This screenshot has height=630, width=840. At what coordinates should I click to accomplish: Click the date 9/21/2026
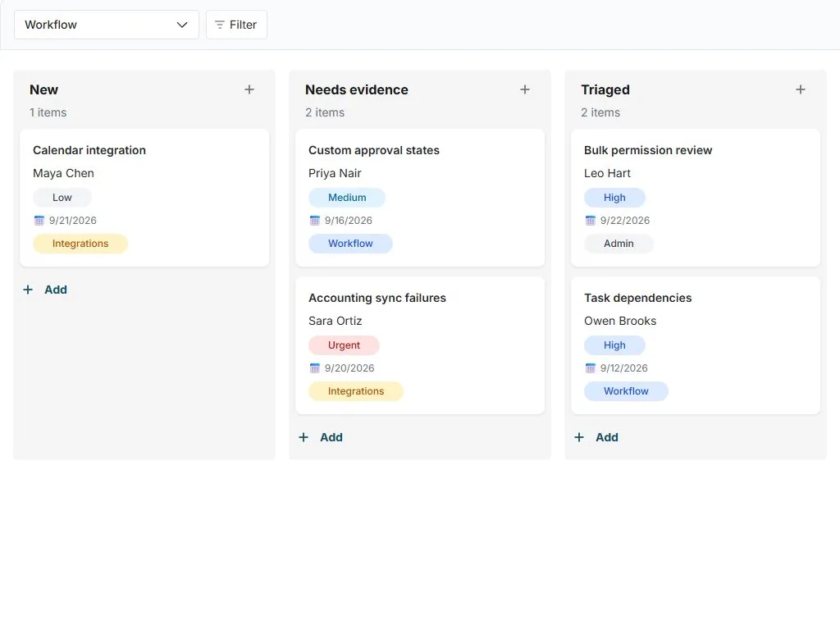pyautogui.click(x=73, y=221)
